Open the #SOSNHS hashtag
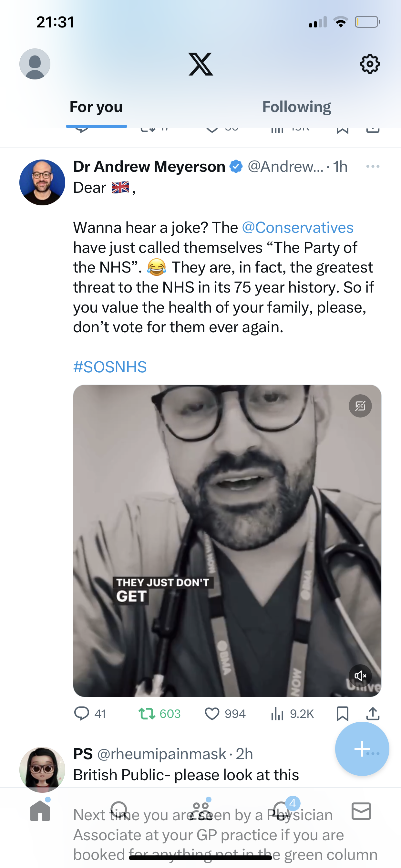The image size is (401, 868). (x=110, y=367)
